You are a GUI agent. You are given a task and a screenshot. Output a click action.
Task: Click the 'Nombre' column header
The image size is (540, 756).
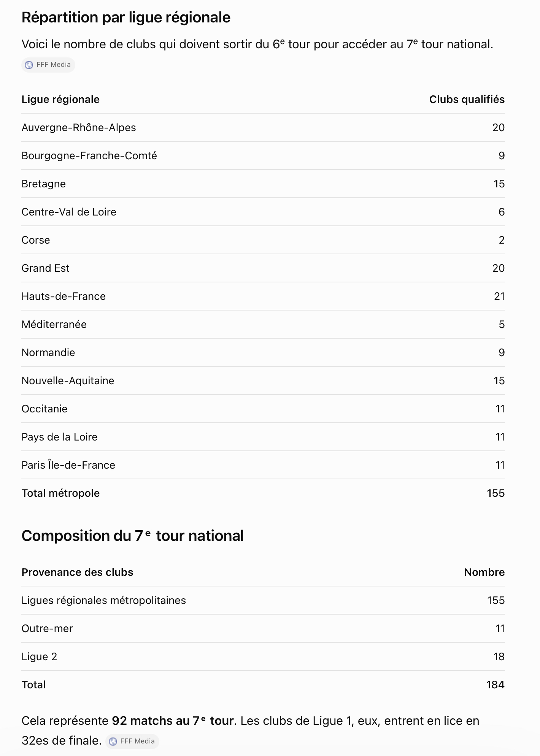click(x=484, y=572)
